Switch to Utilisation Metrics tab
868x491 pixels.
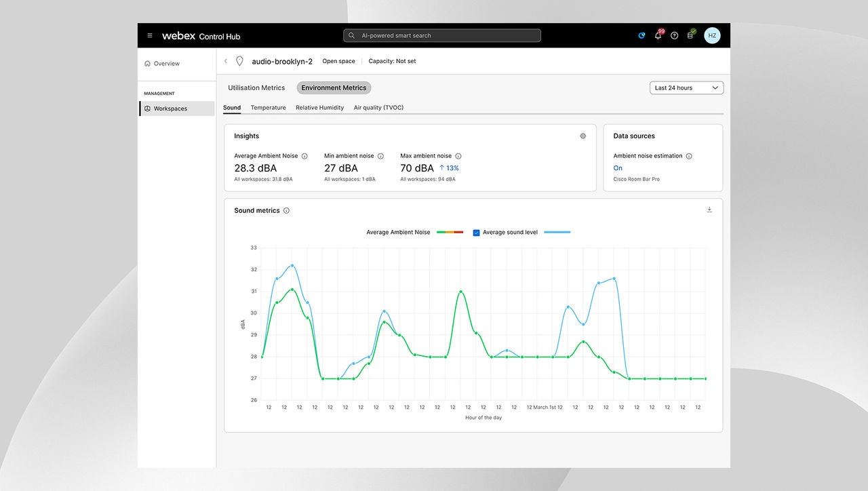[x=256, y=87]
